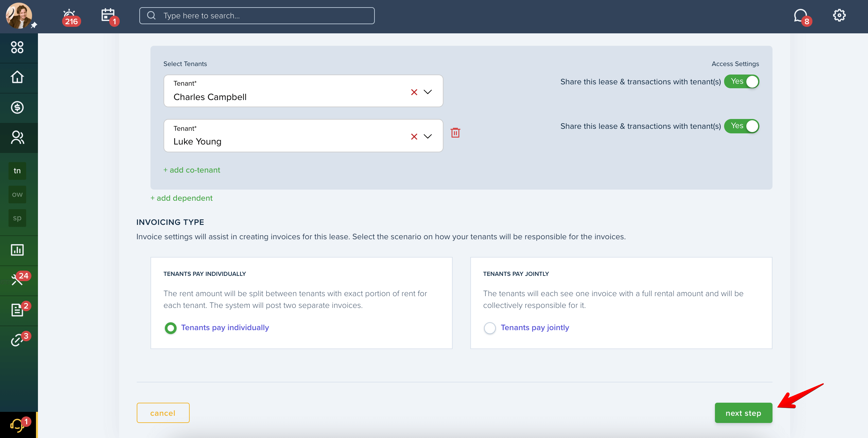
Task: Clear the Charles Campbell tenant selection
Action: pos(414,92)
